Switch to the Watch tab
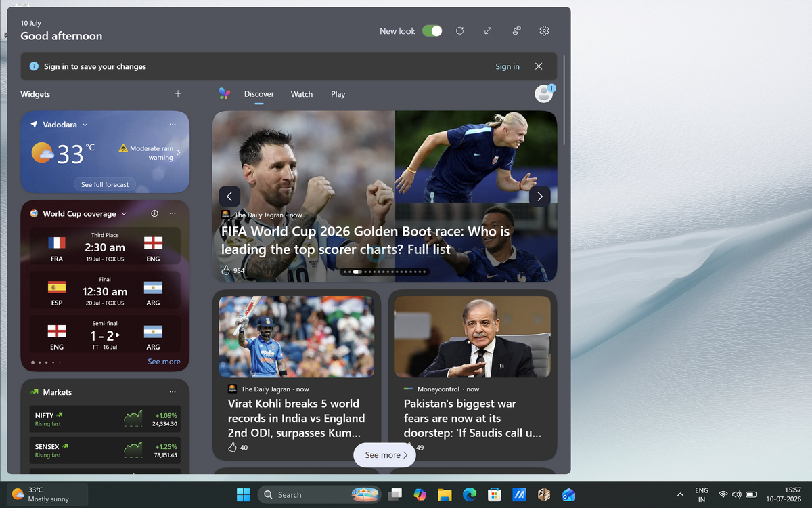 pos(302,94)
